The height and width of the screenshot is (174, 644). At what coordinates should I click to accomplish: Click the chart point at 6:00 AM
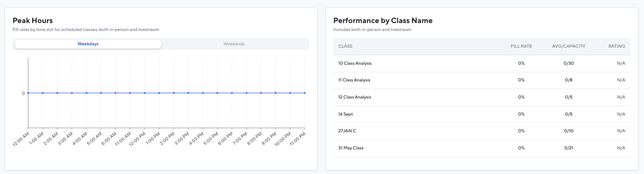[x=115, y=93]
